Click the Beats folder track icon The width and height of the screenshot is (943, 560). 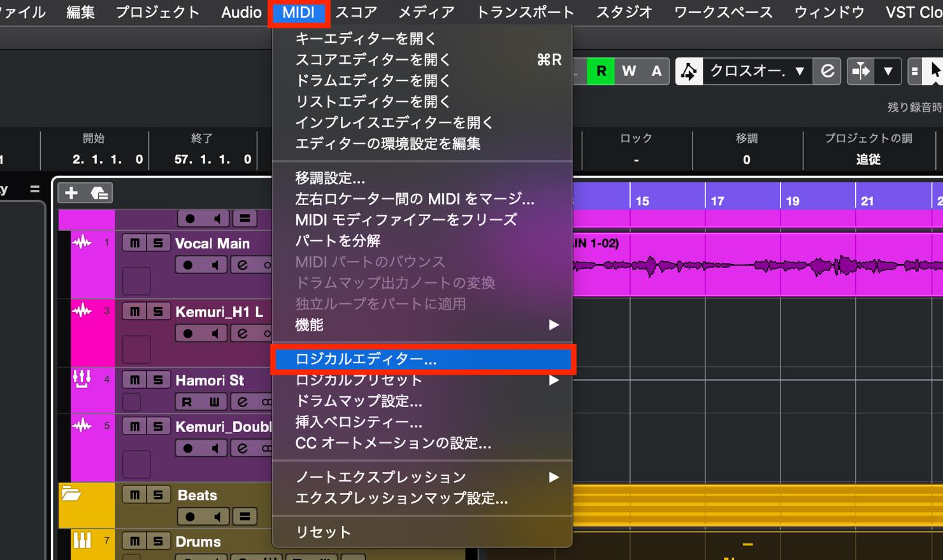71,494
